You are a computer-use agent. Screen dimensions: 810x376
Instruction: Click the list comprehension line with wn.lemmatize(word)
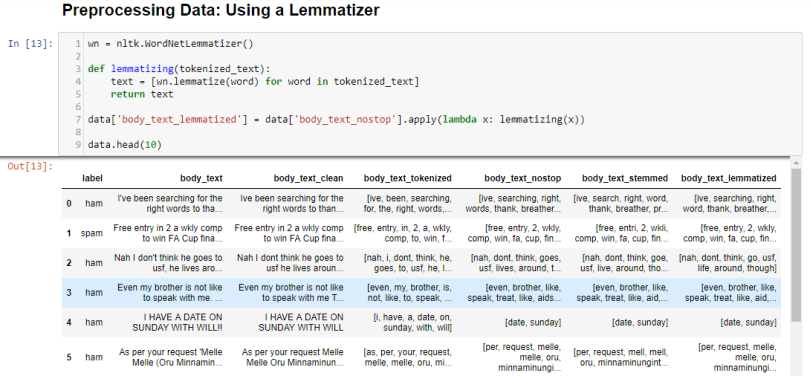tap(264, 82)
